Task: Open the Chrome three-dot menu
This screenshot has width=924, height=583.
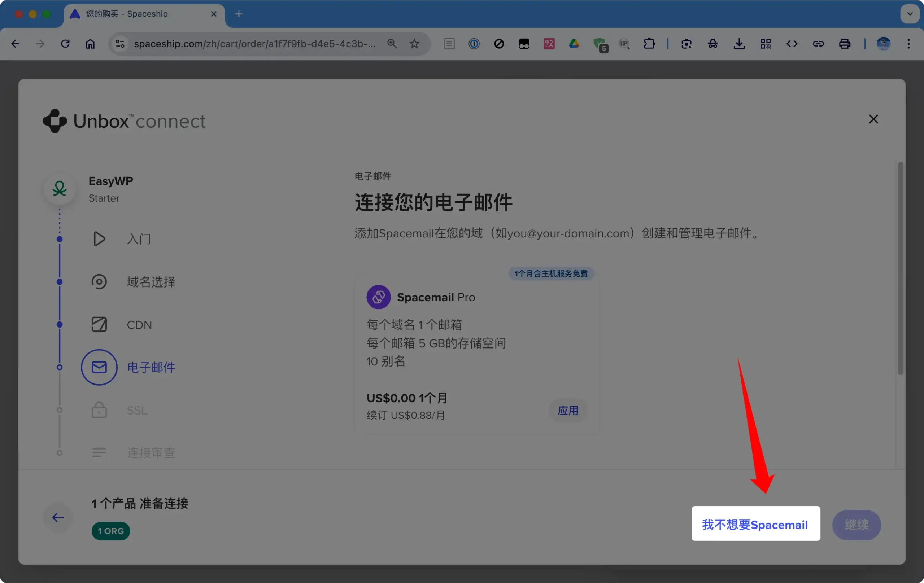Action: click(x=908, y=44)
